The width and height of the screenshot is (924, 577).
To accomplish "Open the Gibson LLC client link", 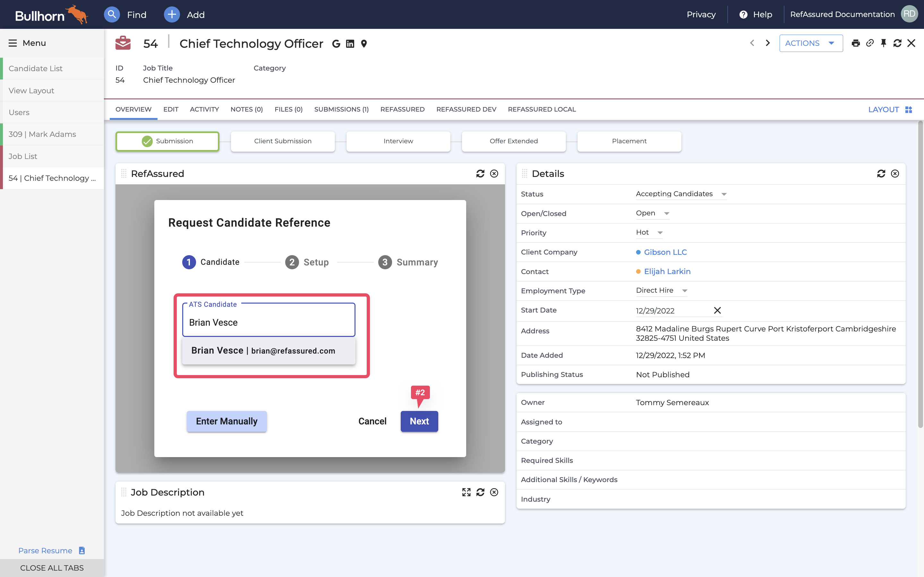I will tap(665, 252).
